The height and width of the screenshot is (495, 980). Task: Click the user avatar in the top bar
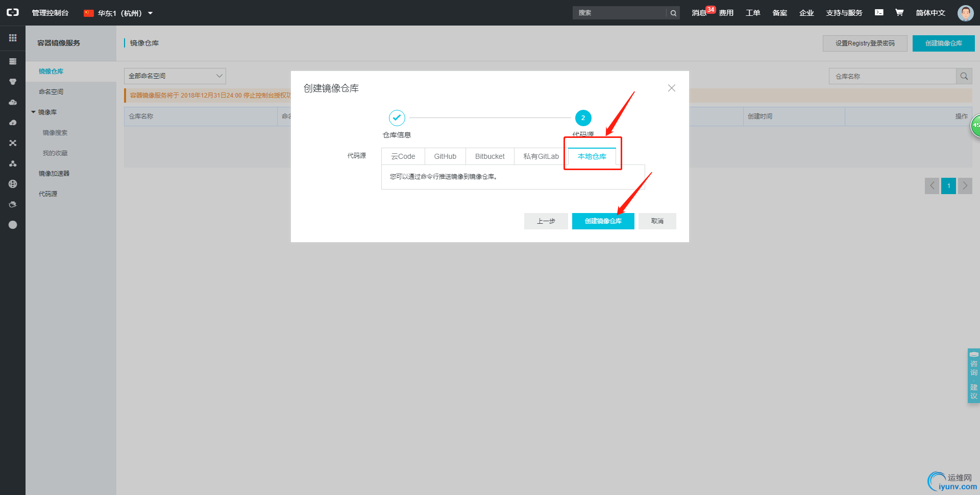click(965, 13)
